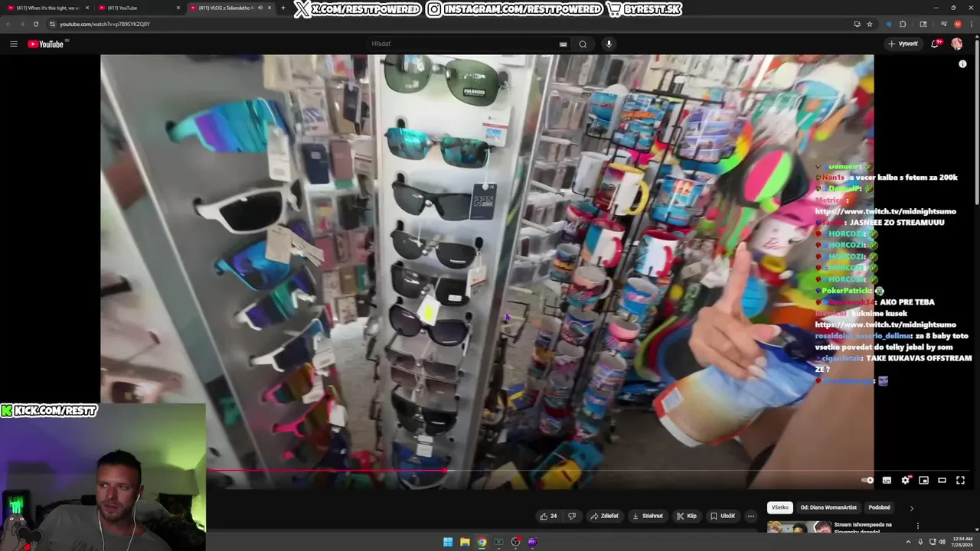Switch to the 'When it's this tight' tab
This screenshot has height=551, width=980.
click(x=47, y=8)
